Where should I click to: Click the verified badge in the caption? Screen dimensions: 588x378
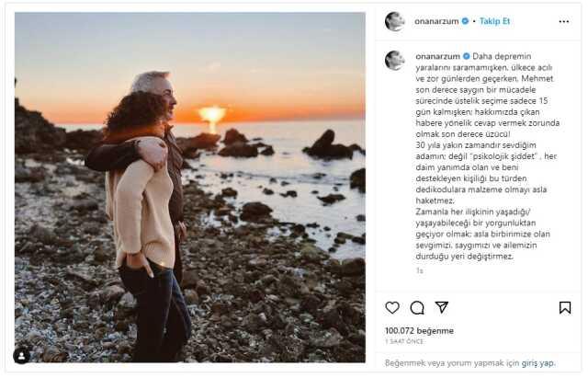pyautogui.click(x=466, y=55)
